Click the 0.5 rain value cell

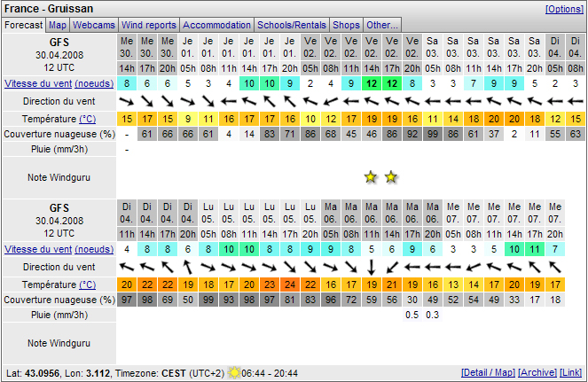(412, 315)
